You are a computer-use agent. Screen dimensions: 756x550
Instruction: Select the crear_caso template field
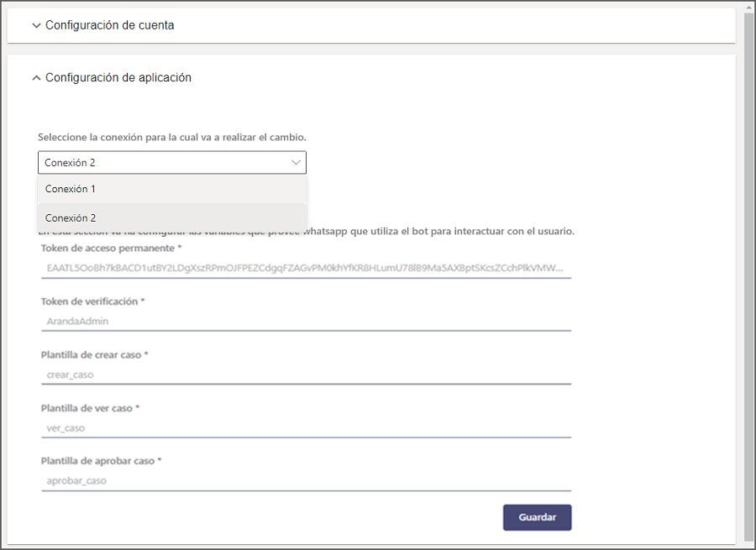tap(306, 375)
